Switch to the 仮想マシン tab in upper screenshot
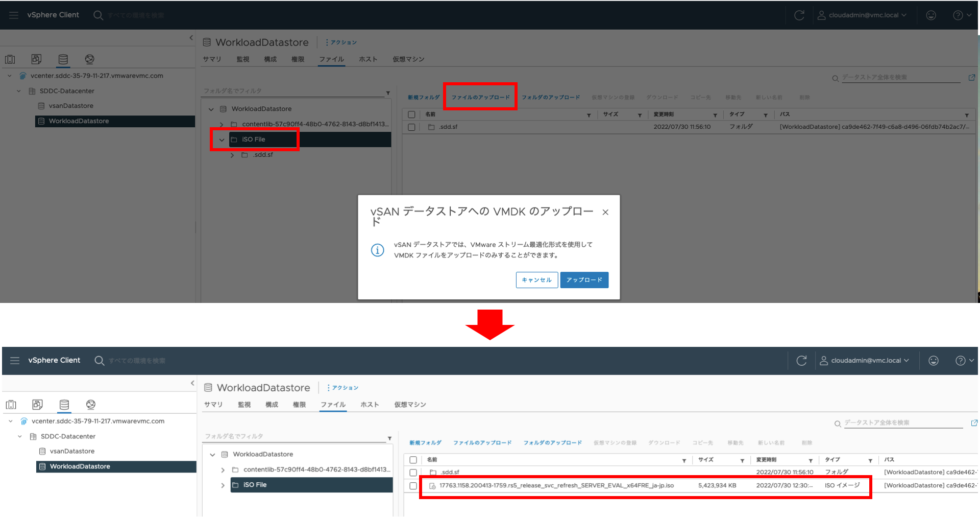This screenshot has height=517, width=980. click(408, 59)
